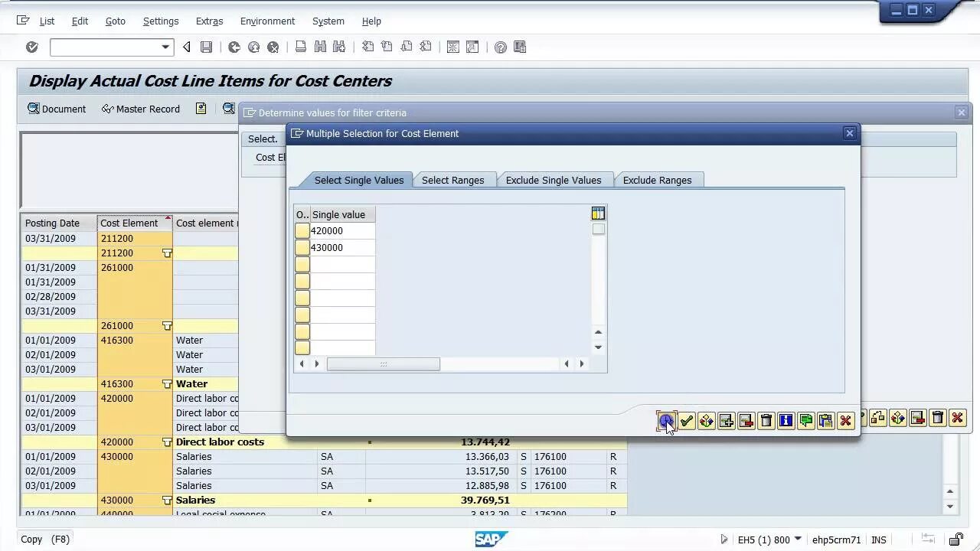Open the blue Information icon in dialog
The image size is (980, 551).
pos(786,420)
